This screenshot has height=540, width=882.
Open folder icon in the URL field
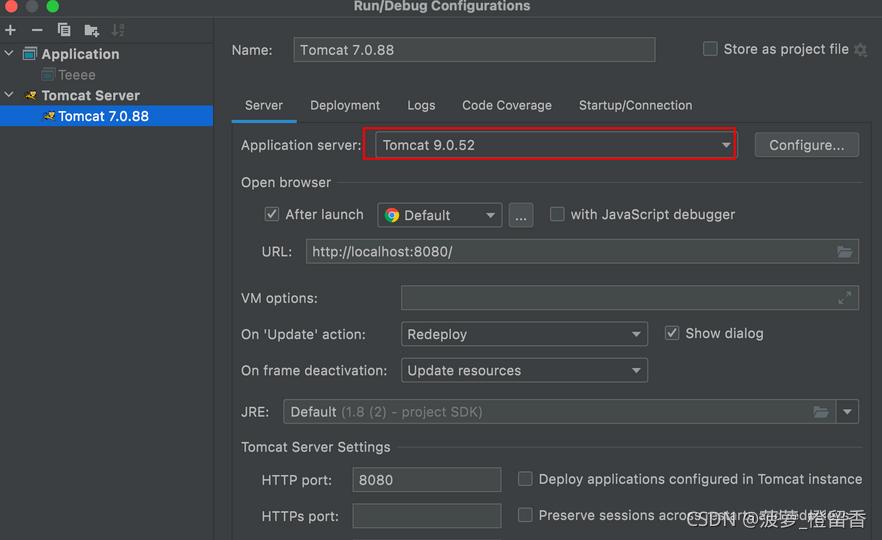point(844,251)
